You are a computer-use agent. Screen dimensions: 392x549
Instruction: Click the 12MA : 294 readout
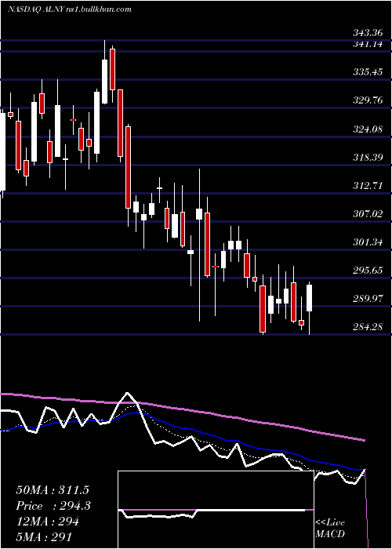tap(47, 522)
